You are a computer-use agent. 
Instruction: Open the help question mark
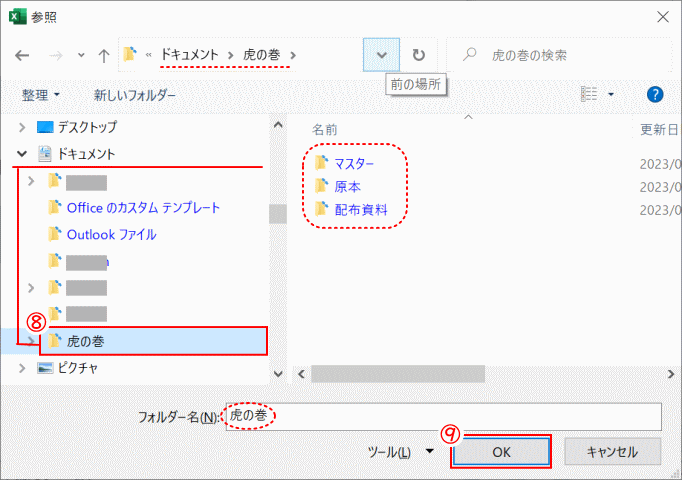655,94
